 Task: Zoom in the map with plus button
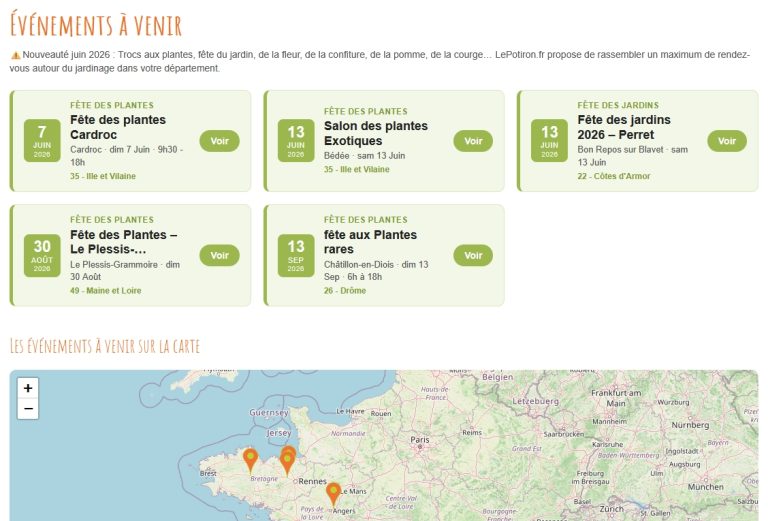click(x=28, y=388)
